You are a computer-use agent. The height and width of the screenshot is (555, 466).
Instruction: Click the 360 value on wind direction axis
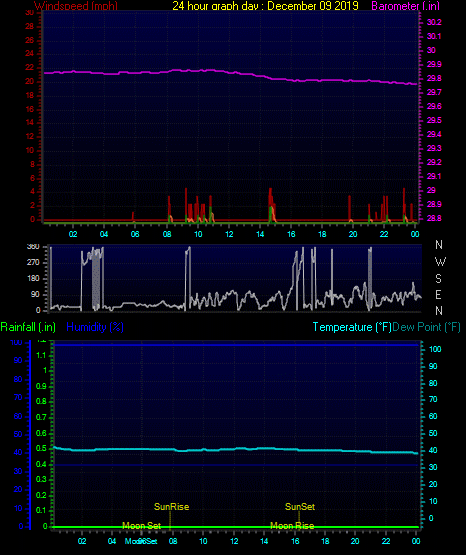(x=33, y=247)
